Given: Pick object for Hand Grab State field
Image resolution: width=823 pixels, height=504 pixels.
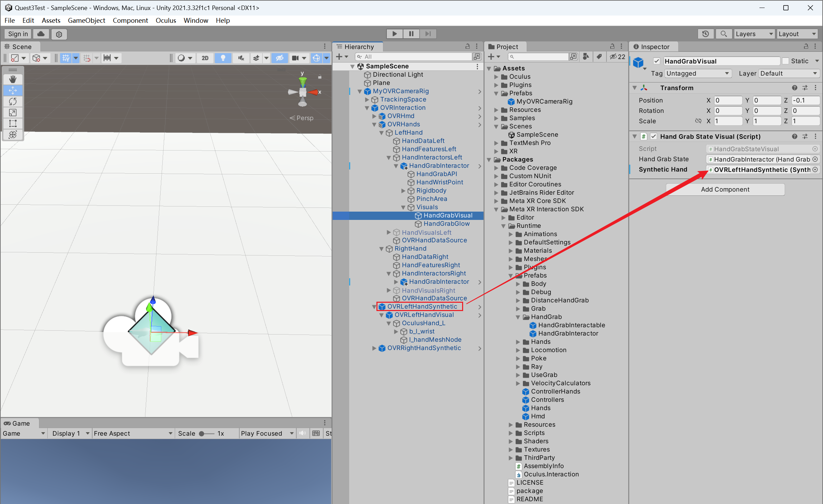Looking at the screenshot, I should [815, 159].
